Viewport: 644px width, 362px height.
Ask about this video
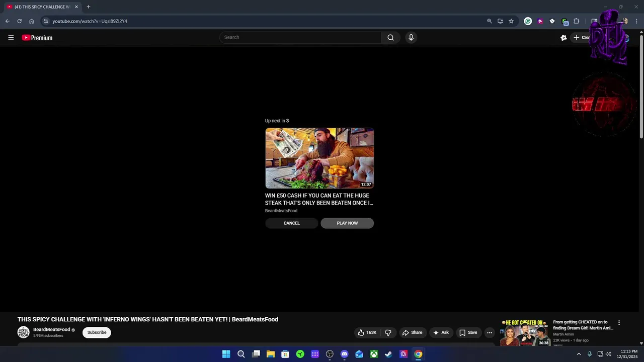(441, 332)
